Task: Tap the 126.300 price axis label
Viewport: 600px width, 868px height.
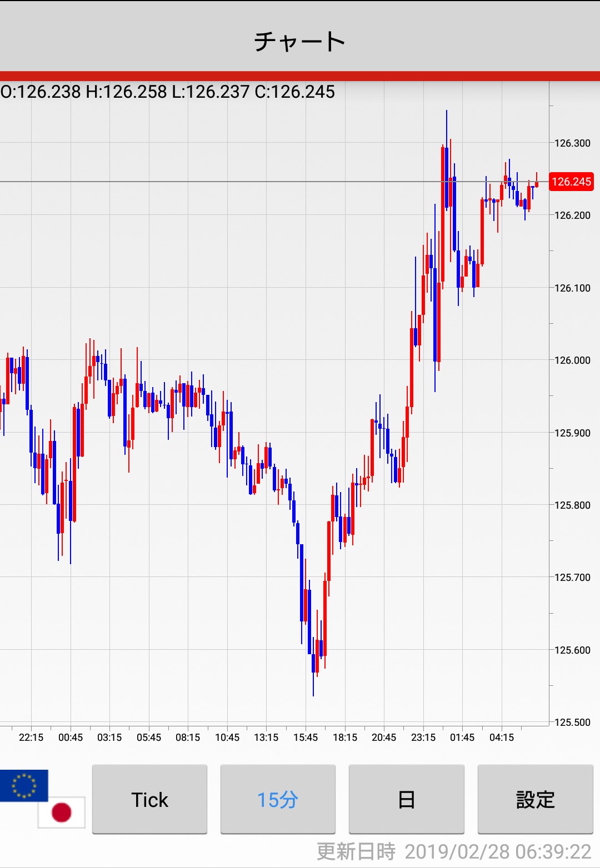Action: (572, 143)
